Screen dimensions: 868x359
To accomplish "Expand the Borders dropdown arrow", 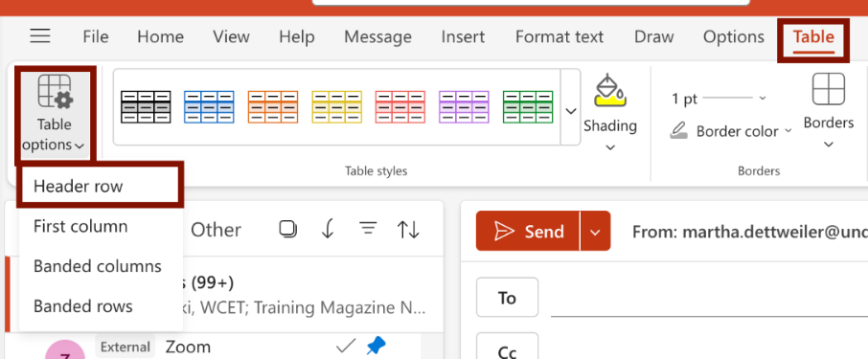I will [x=828, y=145].
